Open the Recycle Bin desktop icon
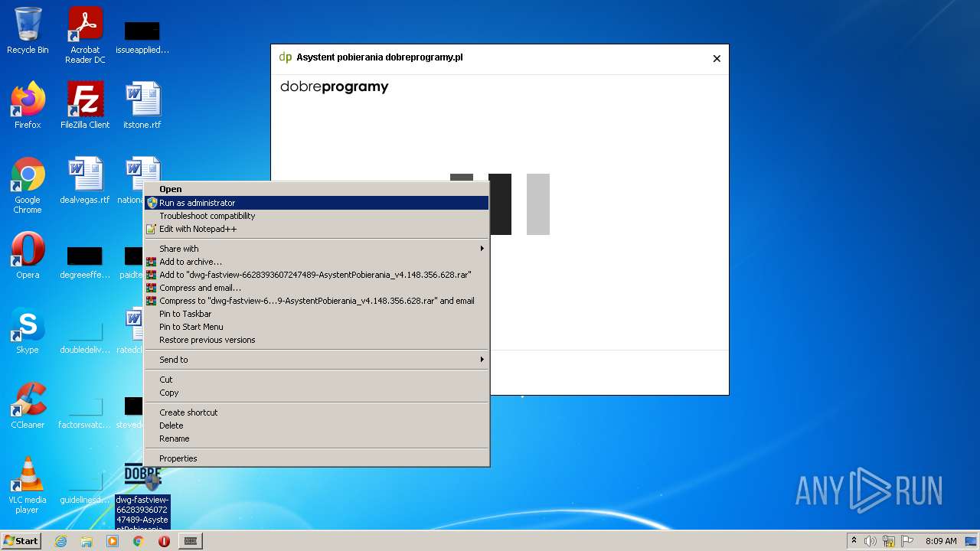 [x=28, y=31]
